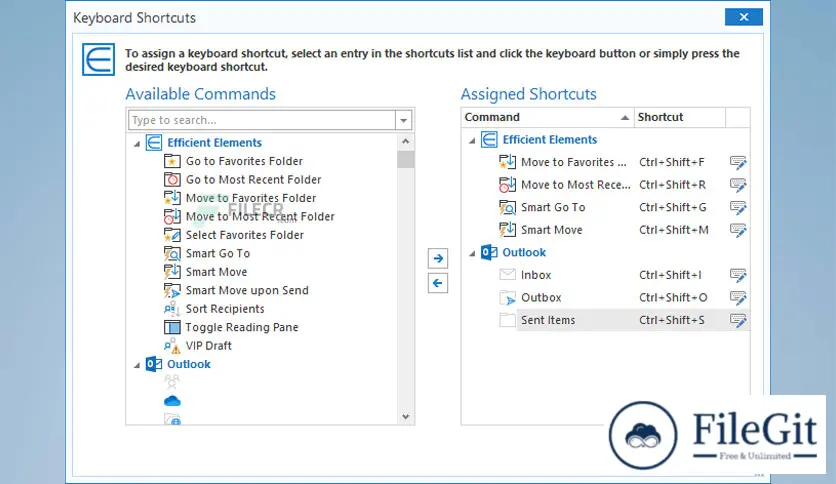This screenshot has height=484, width=836.
Task: Select Sort Recipients command
Action: (225, 309)
